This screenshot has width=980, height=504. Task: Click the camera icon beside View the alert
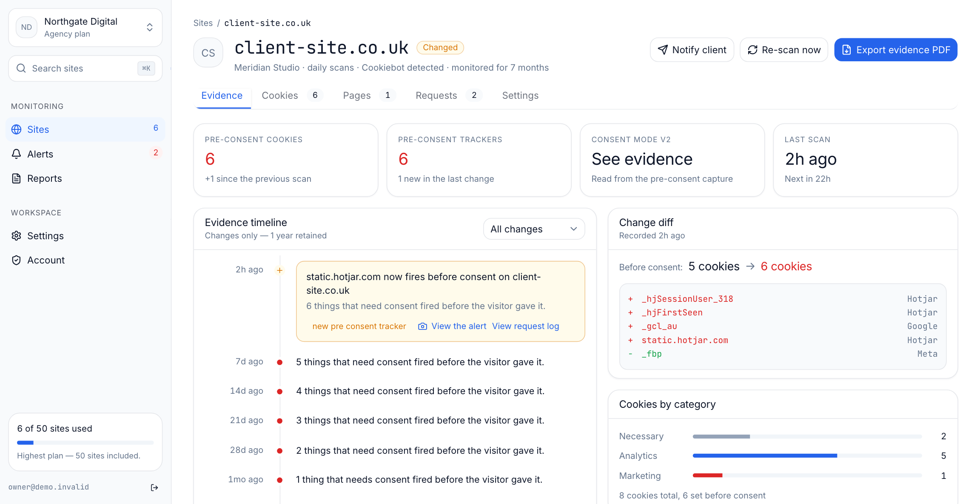(422, 326)
